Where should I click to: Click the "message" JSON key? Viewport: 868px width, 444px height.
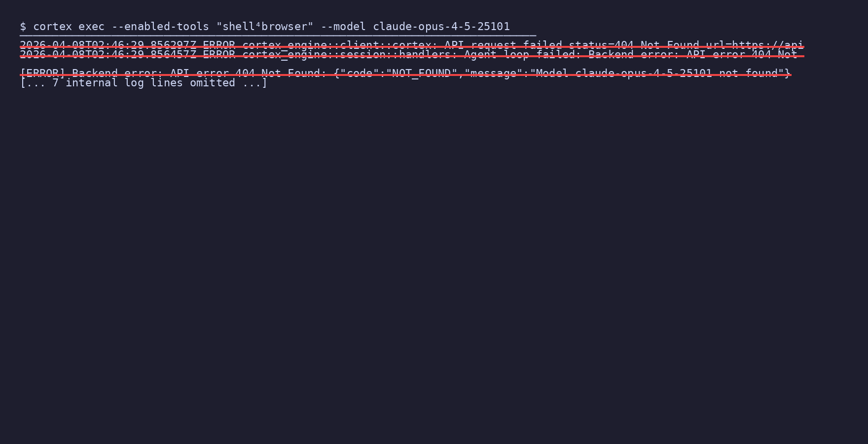coord(493,74)
